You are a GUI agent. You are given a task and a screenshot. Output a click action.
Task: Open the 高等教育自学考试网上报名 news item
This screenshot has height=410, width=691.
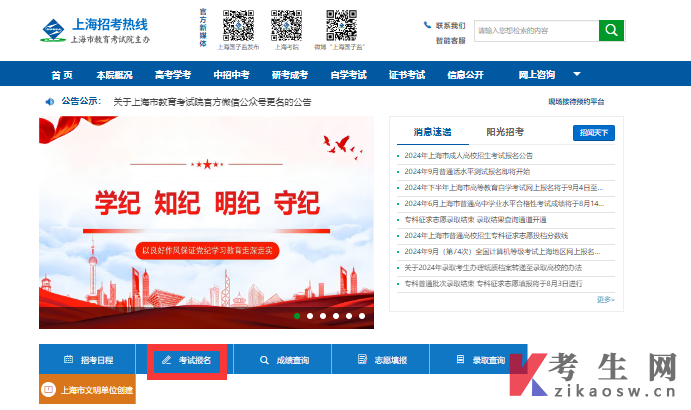tap(504, 188)
